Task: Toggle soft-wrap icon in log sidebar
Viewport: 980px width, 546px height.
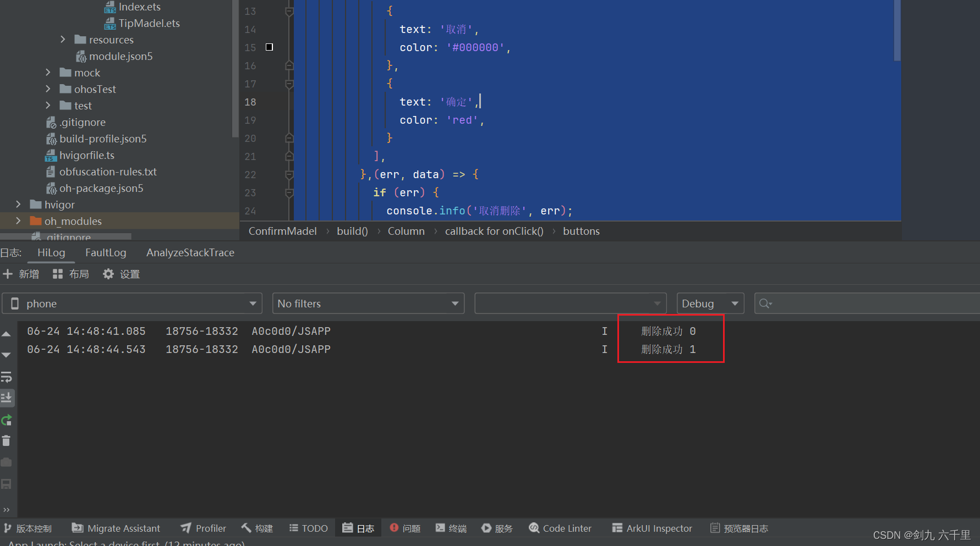Action: coord(7,377)
